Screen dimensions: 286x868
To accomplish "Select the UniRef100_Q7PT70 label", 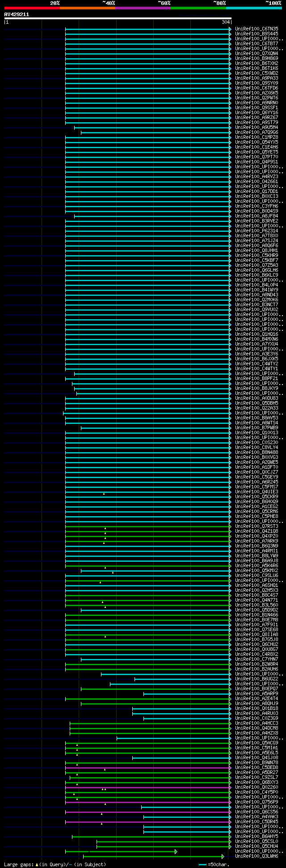I will pyautogui.click(x=257, y=157).
